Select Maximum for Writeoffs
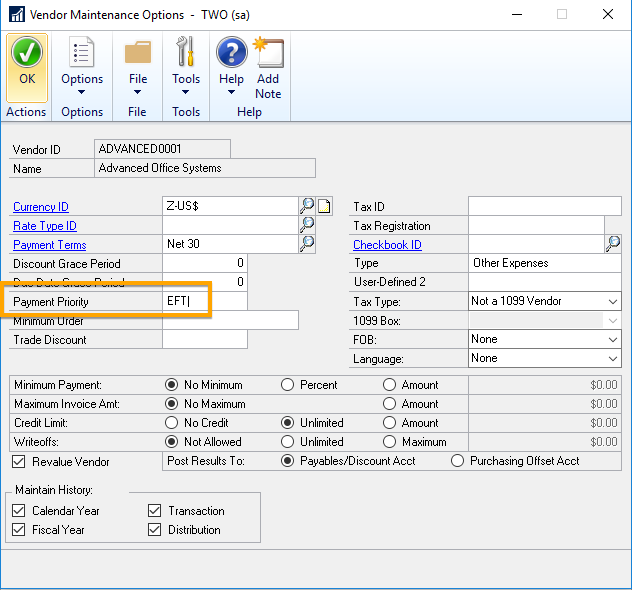 [x=389, y=442]
